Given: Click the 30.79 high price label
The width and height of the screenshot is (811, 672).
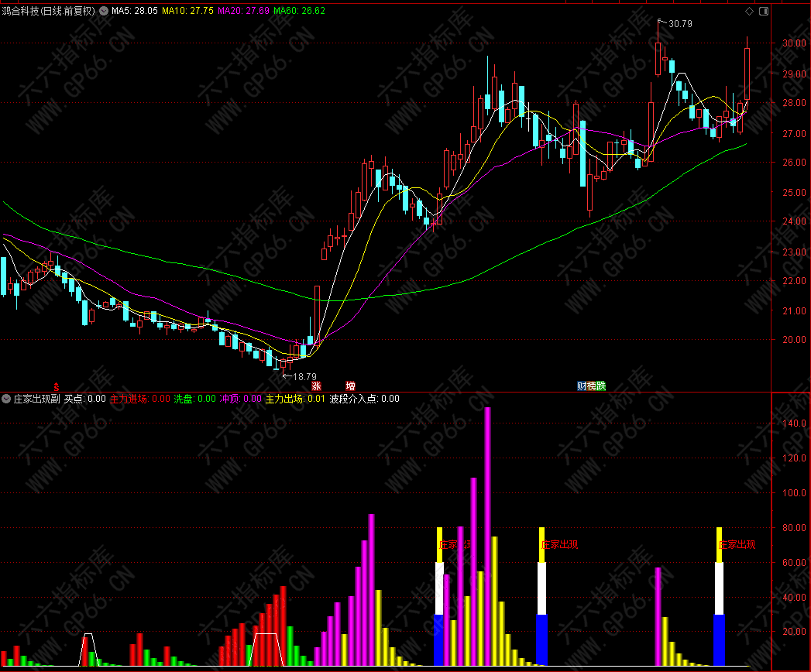Looking at the screenshot, I should 680,24.
